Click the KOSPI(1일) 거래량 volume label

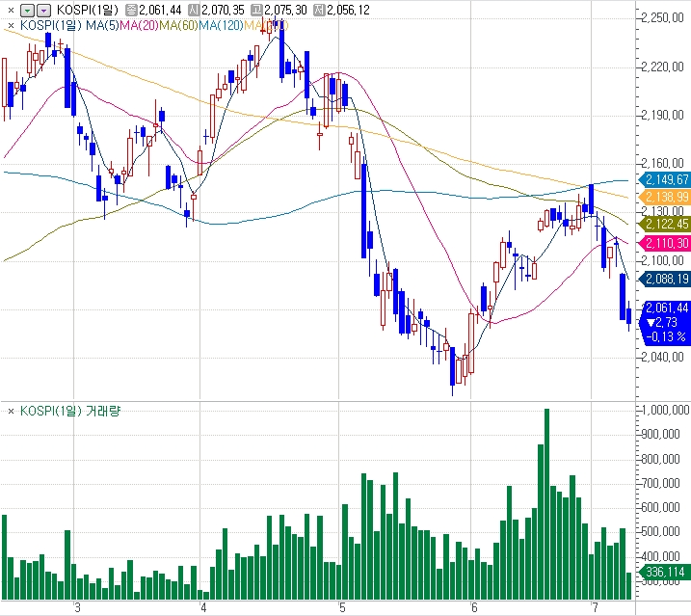[75, 412]
